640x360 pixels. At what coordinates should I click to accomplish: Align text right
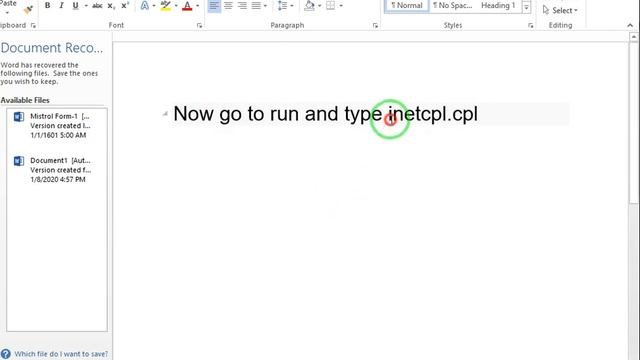242,6
